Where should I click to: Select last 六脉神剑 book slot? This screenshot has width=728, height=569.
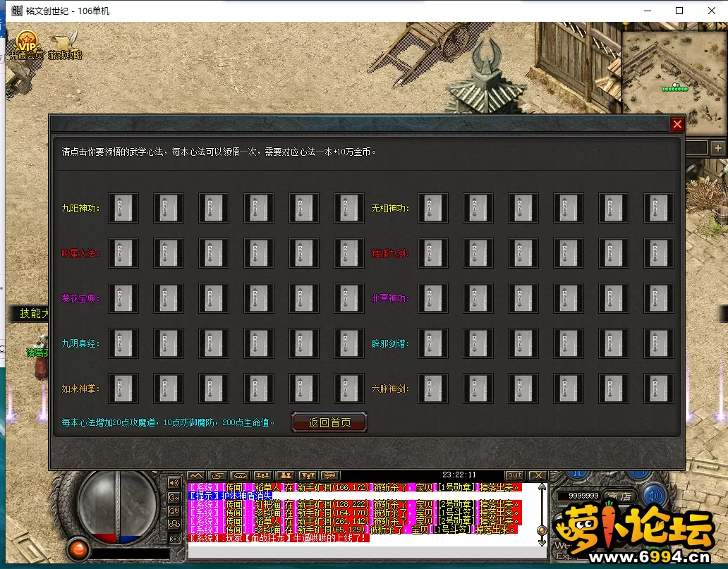pos(659,388)
